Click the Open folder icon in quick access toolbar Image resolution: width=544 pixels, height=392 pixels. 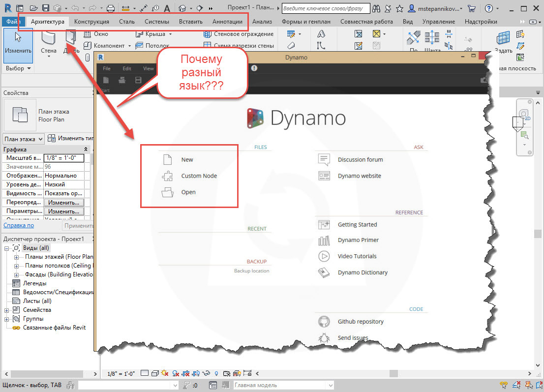[x=33, y=8]
